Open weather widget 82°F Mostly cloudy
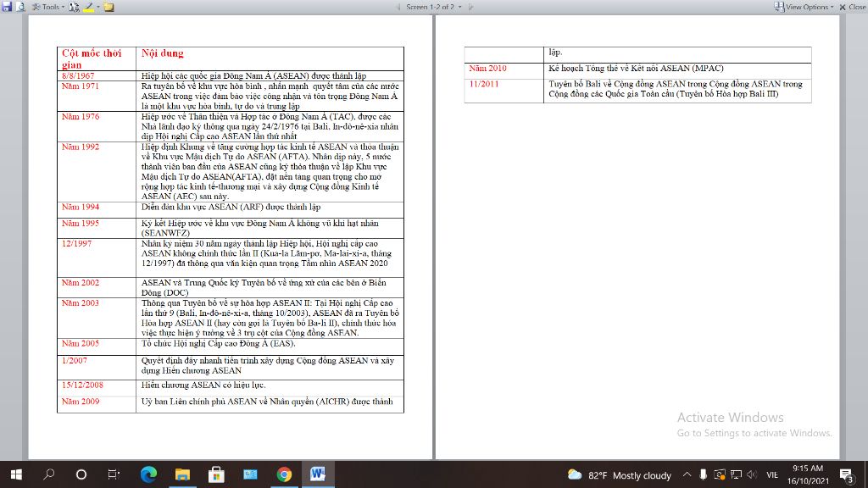This screenshot has width=868, height=488. [620, 474]
